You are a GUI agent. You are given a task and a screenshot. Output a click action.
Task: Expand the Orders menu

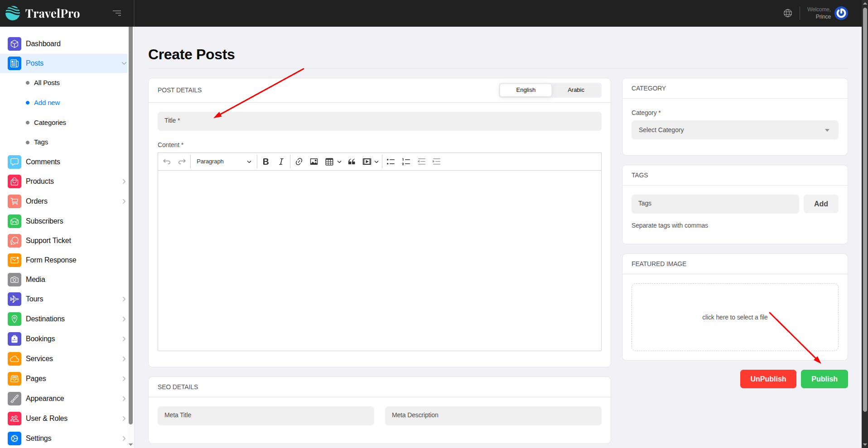point(124,201)
